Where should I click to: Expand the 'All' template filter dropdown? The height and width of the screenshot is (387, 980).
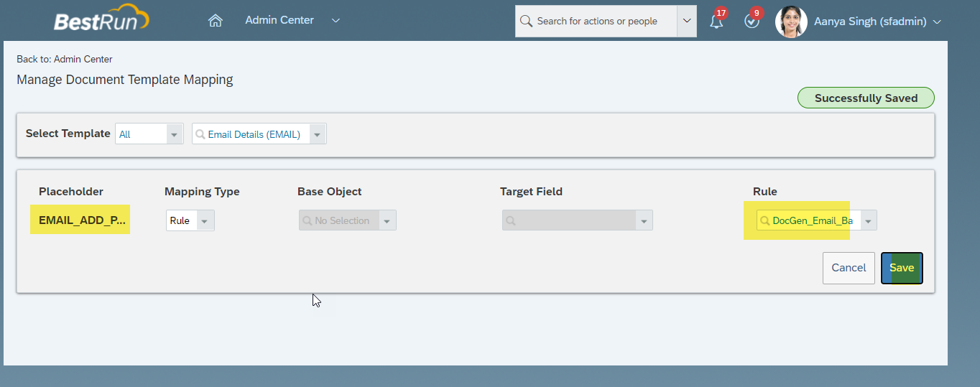[x=175, y=134]
